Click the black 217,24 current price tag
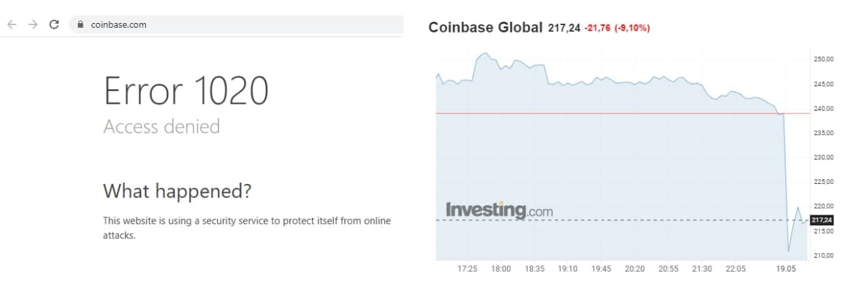 tap(821, 220)
